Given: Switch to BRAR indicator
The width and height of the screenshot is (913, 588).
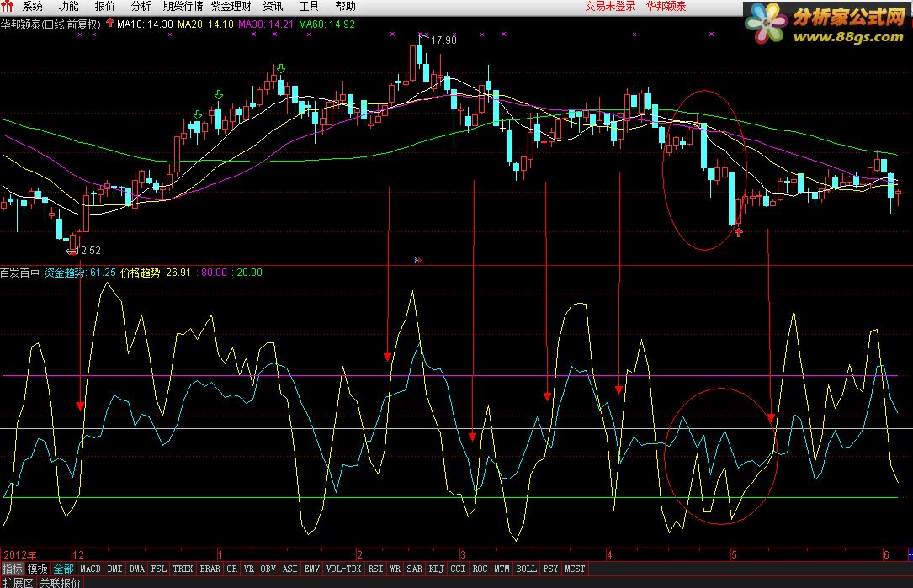Looking at the screenshot, I should (x=210, y=569).
